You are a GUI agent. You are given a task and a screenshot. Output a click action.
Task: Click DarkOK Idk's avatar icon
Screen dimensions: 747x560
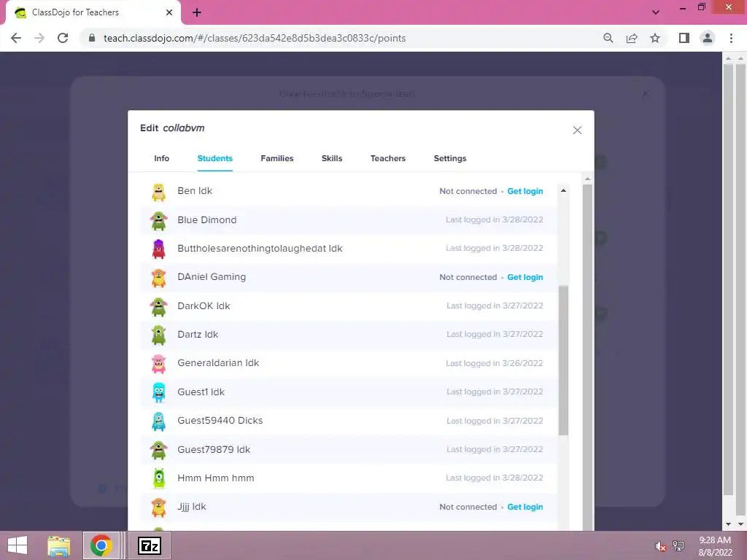[x=158, y=307]
